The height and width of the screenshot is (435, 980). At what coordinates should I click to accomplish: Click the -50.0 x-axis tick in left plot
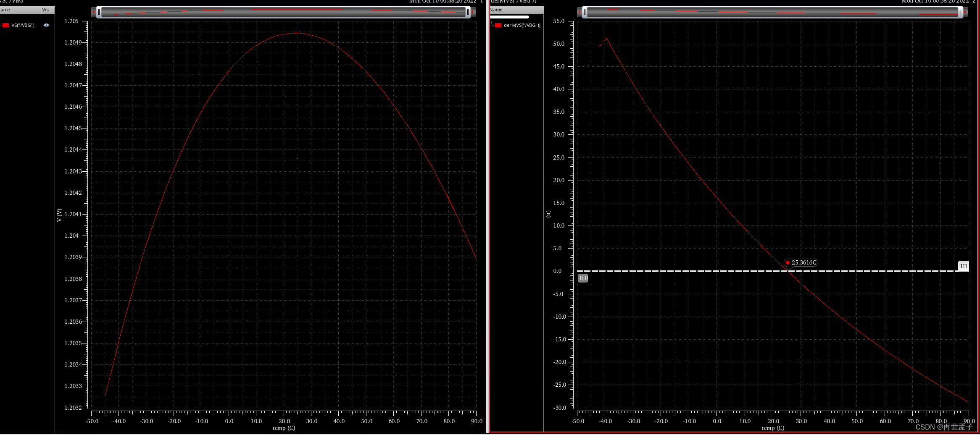[x=92, y=421]
